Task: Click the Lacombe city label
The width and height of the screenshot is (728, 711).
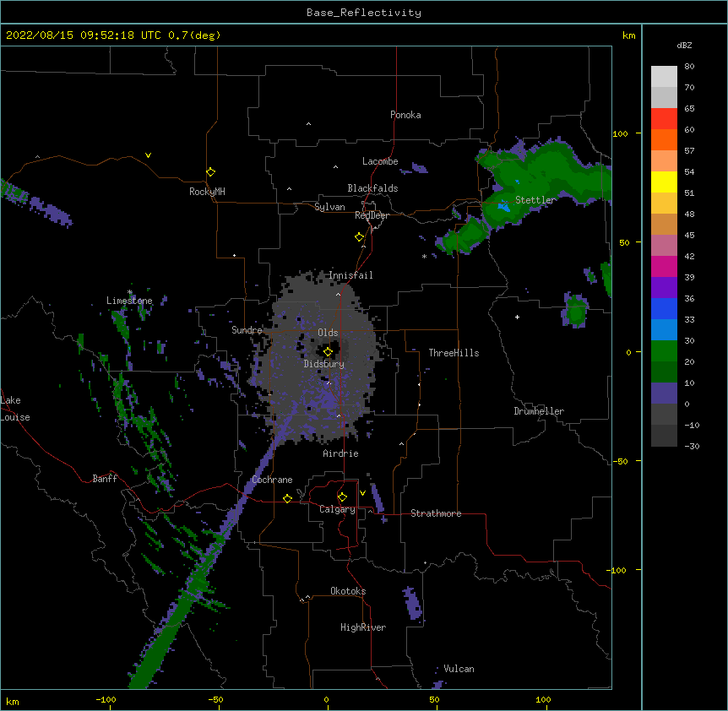Action: click(x=380, y=161)
